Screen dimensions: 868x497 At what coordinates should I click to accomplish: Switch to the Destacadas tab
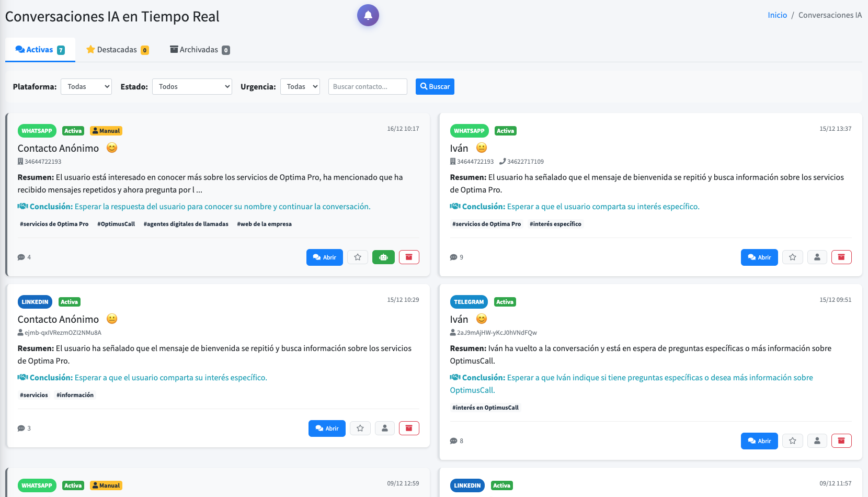tap(117, 49)
